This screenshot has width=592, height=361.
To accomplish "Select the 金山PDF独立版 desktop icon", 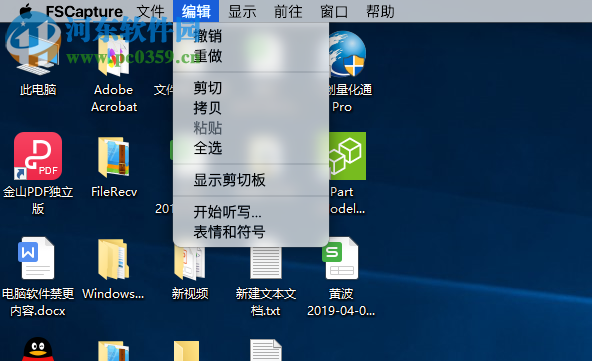I will click(x=38, y=156).
